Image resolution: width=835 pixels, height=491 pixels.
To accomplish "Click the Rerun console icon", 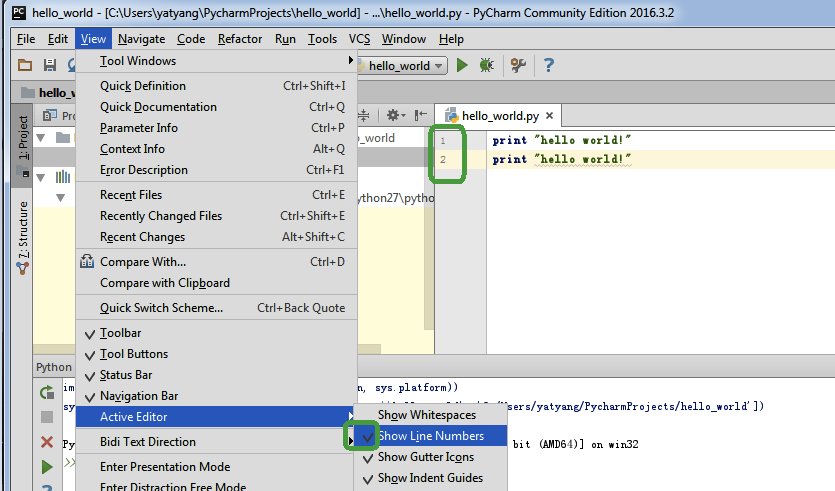I will coord(47,393).
